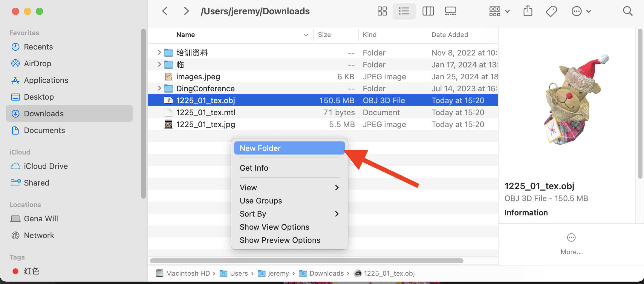This screenshot has height=284, width=644.
Task: Open the search magnifier
Action: [628, 11]
